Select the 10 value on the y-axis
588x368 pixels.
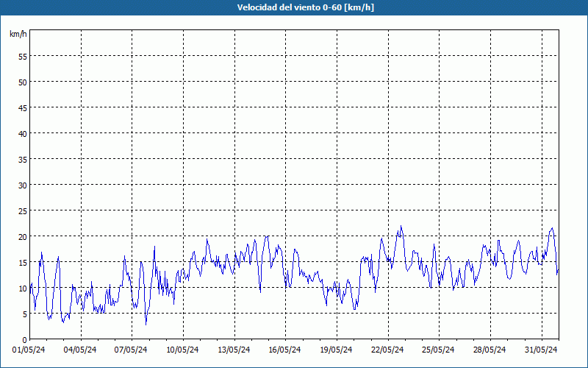click(23, 288)
